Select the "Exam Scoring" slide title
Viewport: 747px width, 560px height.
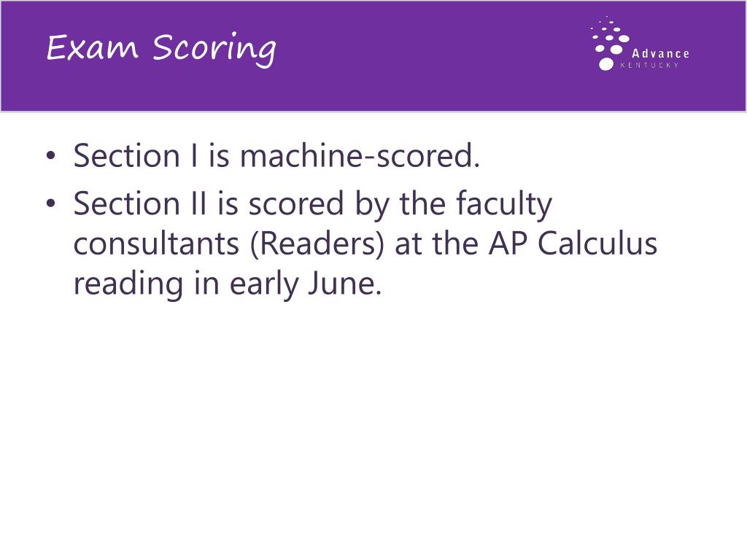click(x=161, y=49)
